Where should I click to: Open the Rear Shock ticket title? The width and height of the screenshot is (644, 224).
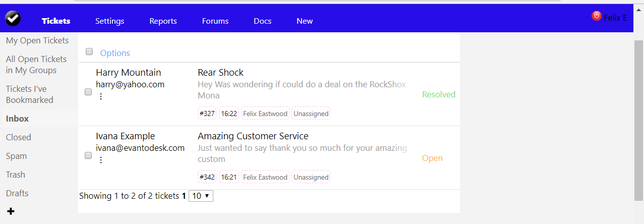click(221, 73)
